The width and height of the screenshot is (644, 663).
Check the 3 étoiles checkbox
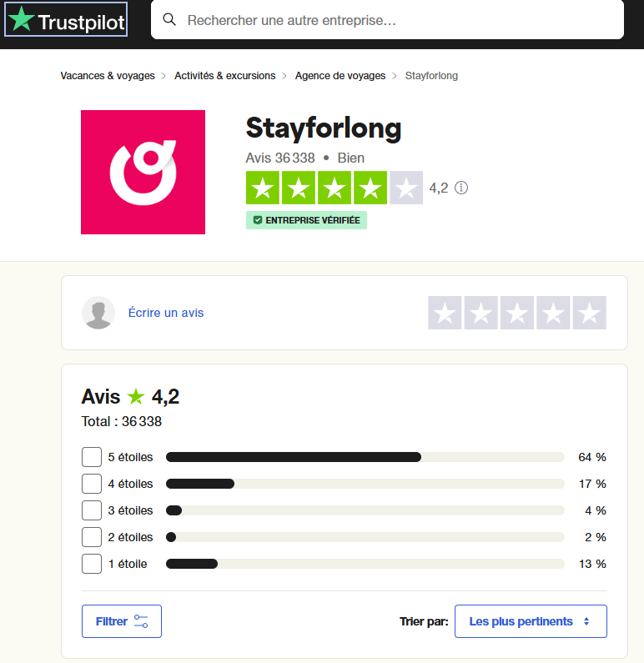click(92, 510)
